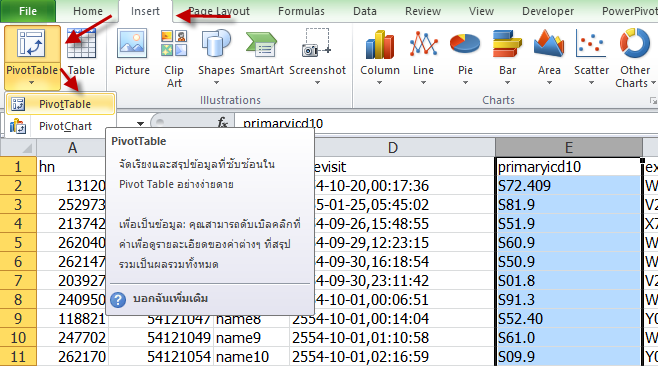Click the 'Tell me more' help link in tooltip
Viewport: 658px width, 366px height.
[170, 299]
